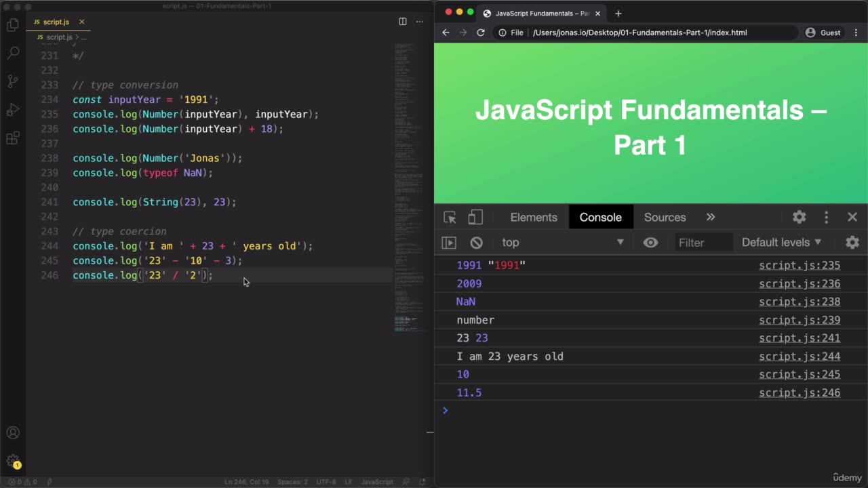Open the Explorer view in VS Code
The image size is (868, 488).
(x=13, y=26)
